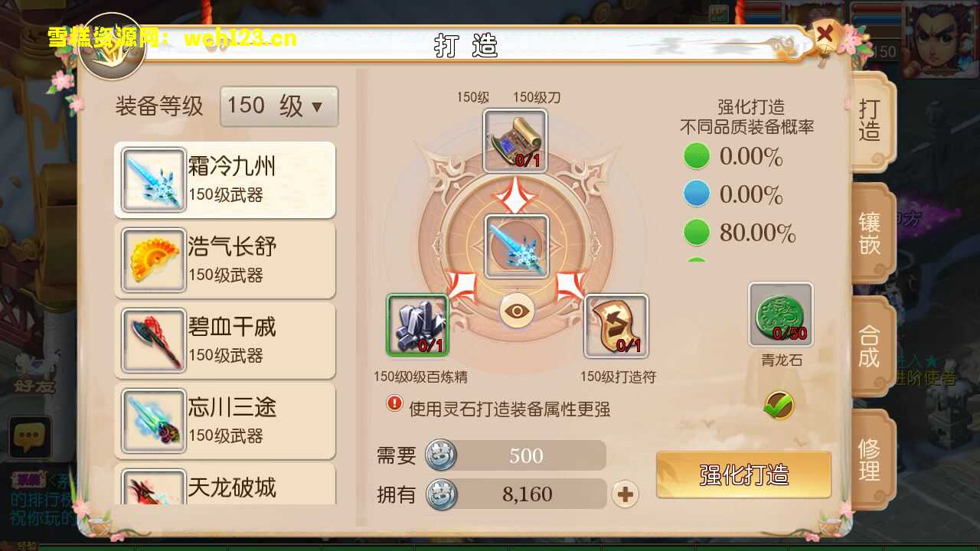Click the center ice sword weapon slot
The image size is (980, 551).
tap(517, 246)
